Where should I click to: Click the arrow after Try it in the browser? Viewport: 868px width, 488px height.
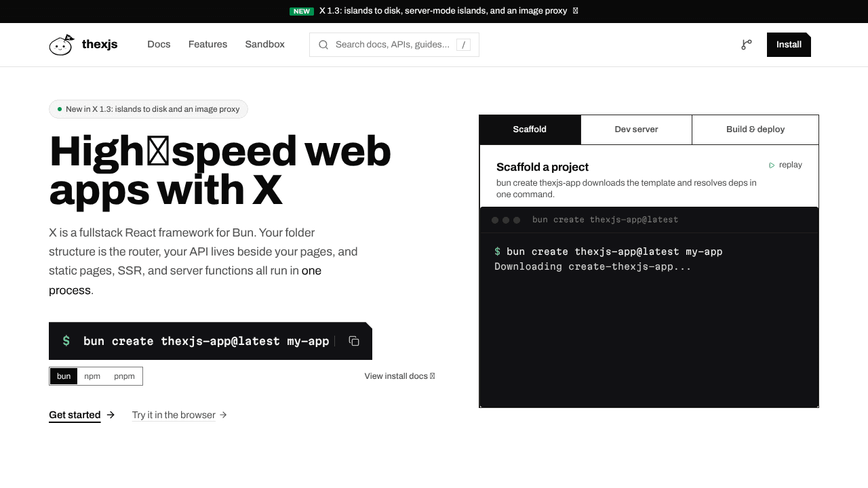click(223, 415)
